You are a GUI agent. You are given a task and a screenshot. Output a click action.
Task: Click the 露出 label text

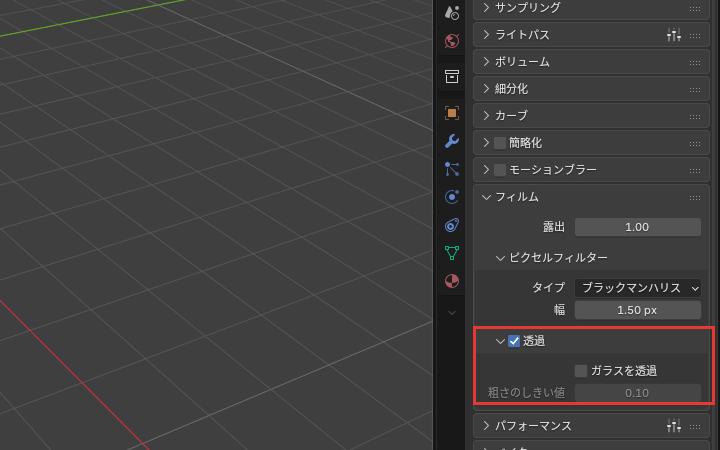pyautogui.click(x=554, y=227)
